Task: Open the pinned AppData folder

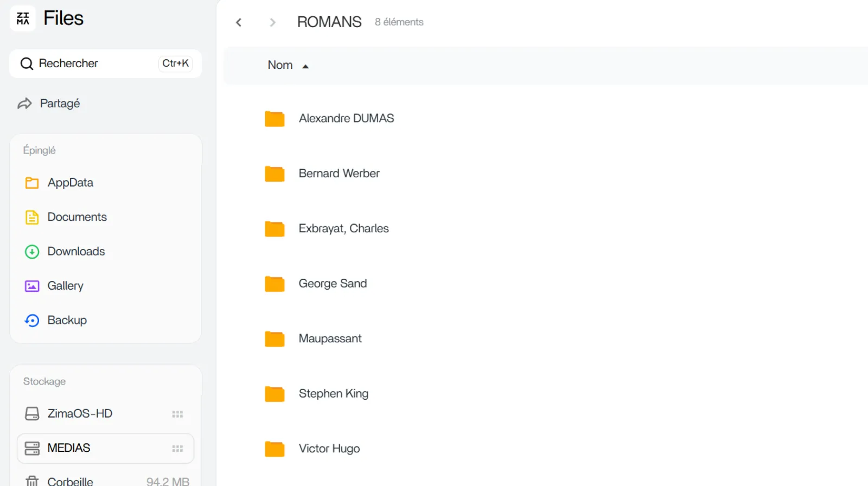Action: [70, 183]
